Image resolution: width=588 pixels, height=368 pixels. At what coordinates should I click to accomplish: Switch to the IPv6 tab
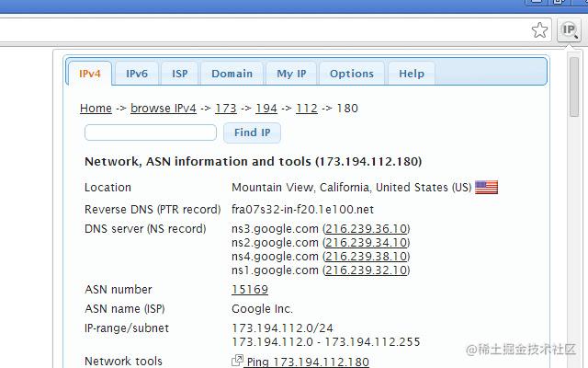click(137, 74)
